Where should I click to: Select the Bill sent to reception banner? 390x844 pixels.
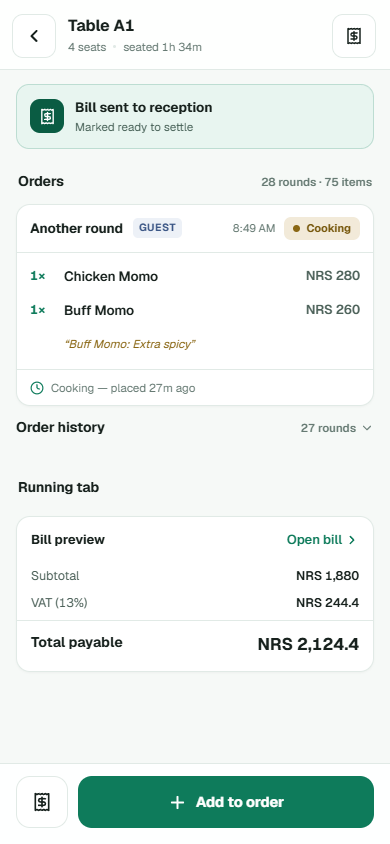tap(195, 116)
